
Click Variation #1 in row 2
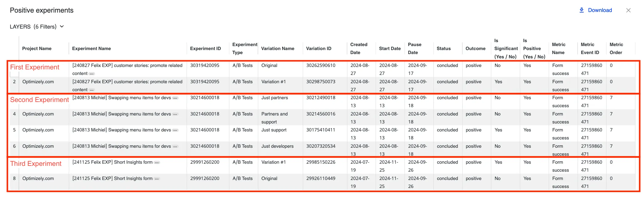274,82
